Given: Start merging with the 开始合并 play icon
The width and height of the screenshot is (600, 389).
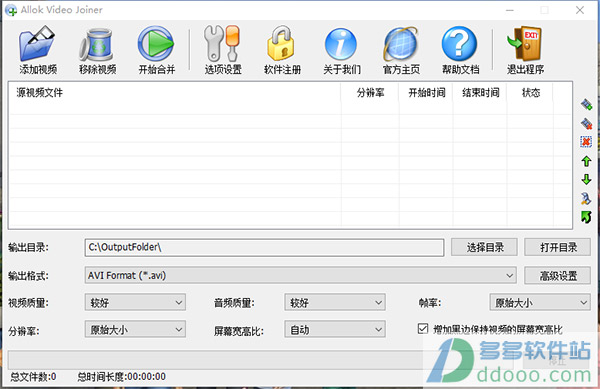Looking at the screenshot, I should point(156,44).
